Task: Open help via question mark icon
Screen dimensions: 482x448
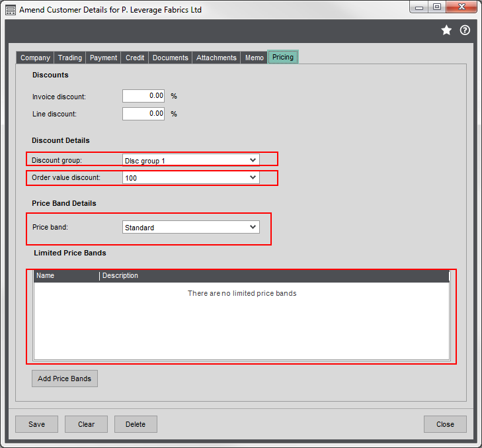Action: (x=465, y=30)
